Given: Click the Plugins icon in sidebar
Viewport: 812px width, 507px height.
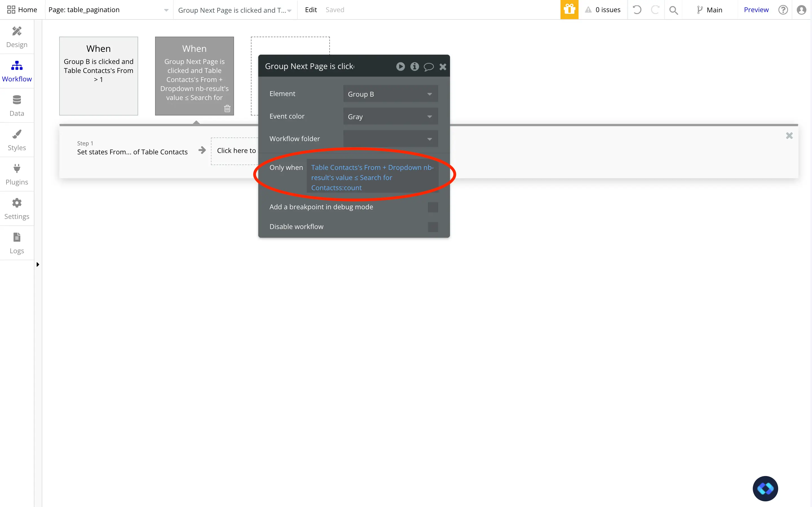Looking at the screenshot, I should 16,175.
